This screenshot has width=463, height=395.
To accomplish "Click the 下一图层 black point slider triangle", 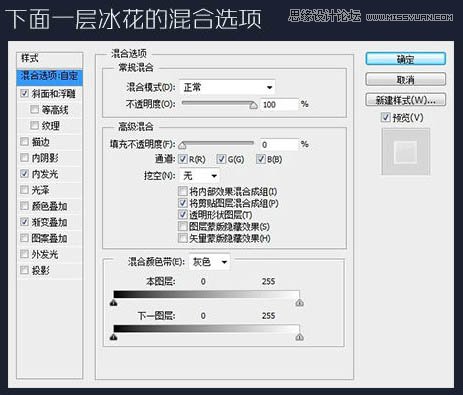I will tap(114, 337).
